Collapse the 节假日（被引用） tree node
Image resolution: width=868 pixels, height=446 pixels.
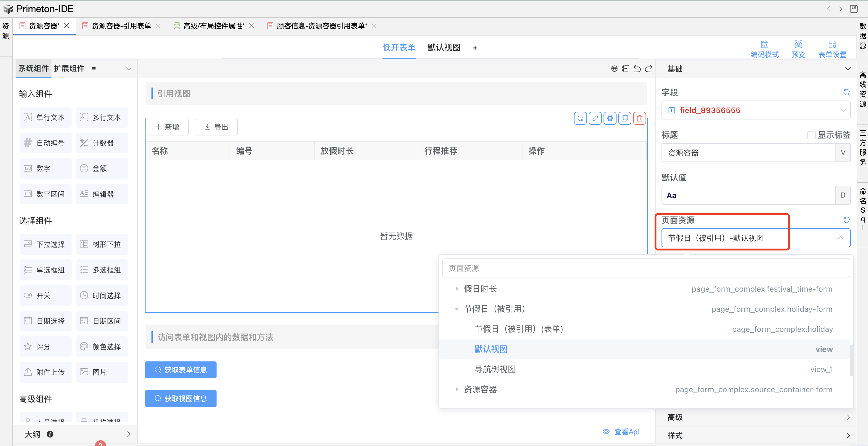coord(456,309)
